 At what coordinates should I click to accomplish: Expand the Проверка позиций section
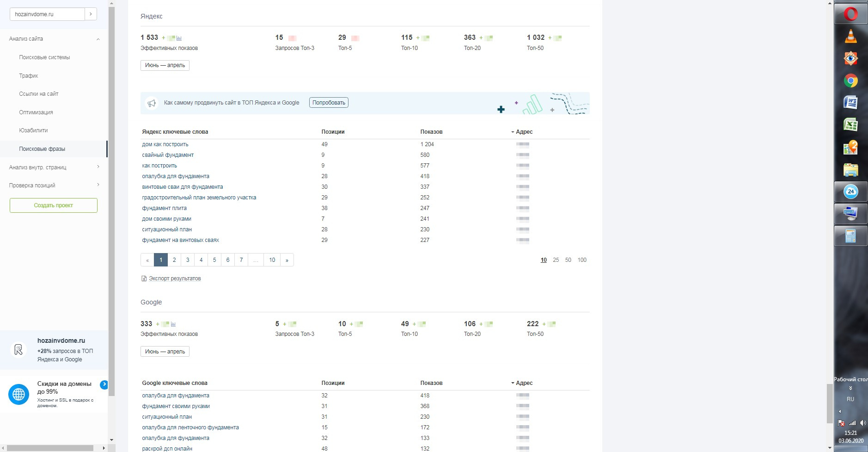(98, 186)
